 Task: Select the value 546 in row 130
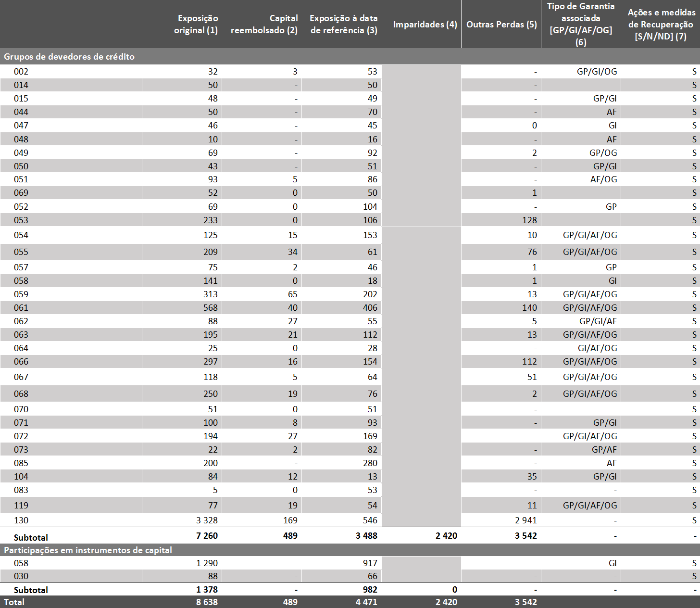click(370, 520)
